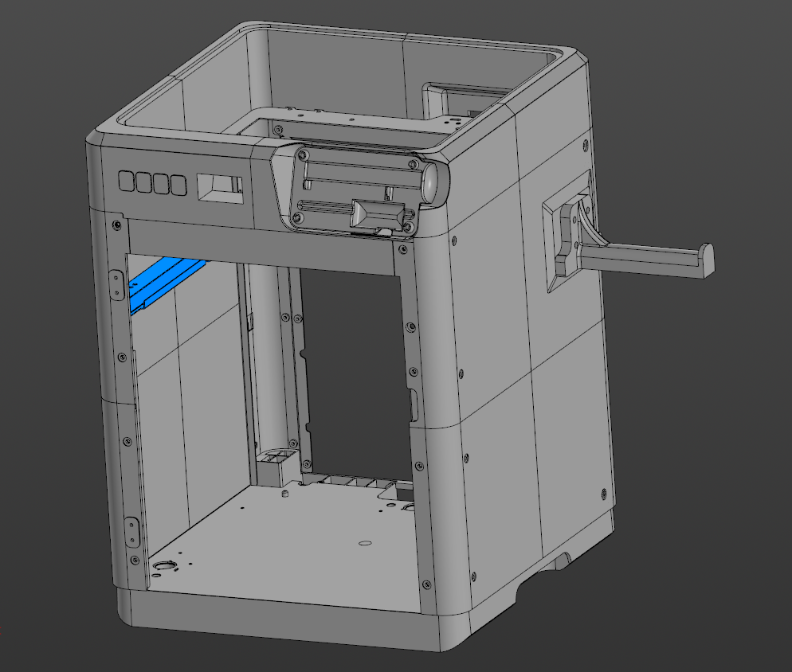The height and width of the screenshot is (672, 792).
Task: Click the rightmost of four rounded-square cutouts
Action: click(178, 185)
